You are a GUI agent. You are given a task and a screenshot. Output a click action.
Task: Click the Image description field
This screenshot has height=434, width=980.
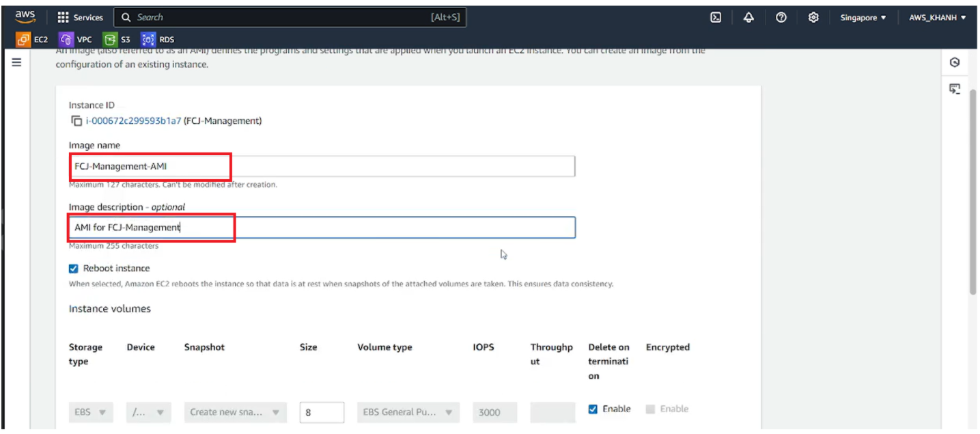point(322,228)
